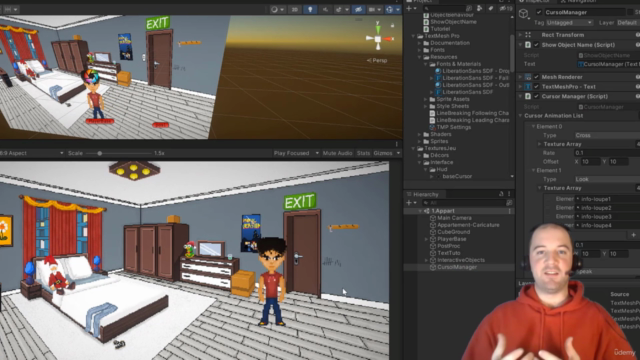Click the Element 0 Rate field
Viewport: 640px width, 360px height.
tap(607, 153)
